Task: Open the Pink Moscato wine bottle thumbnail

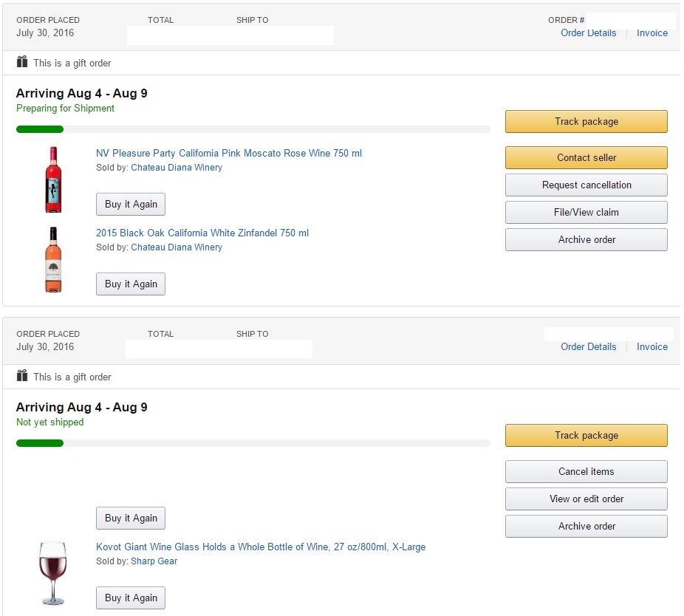Action: tap(53, 179)
